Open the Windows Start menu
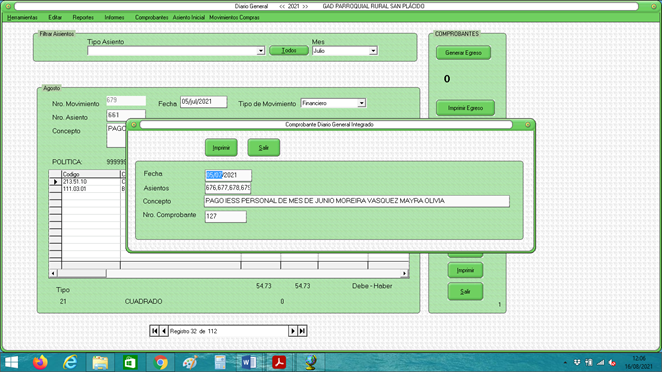The width and height of the screenshot is (662, 372). [x=11, y=362]
